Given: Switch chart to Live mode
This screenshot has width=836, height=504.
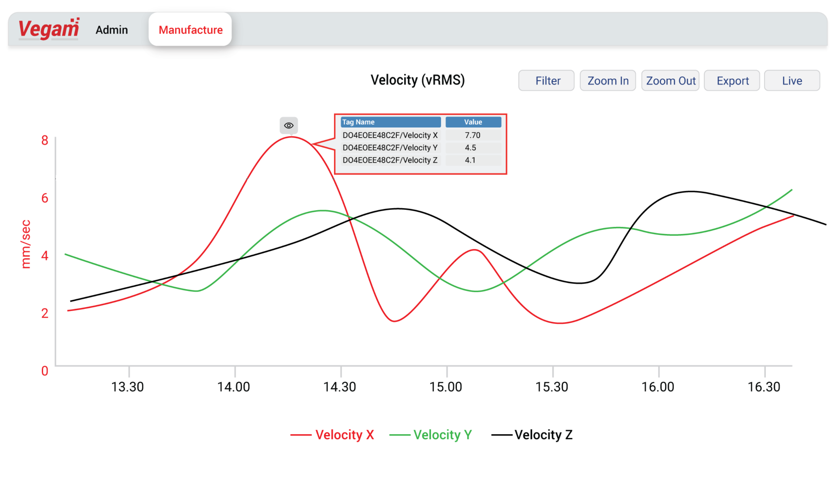Looking at the screenshot, I should pos(792,80).
